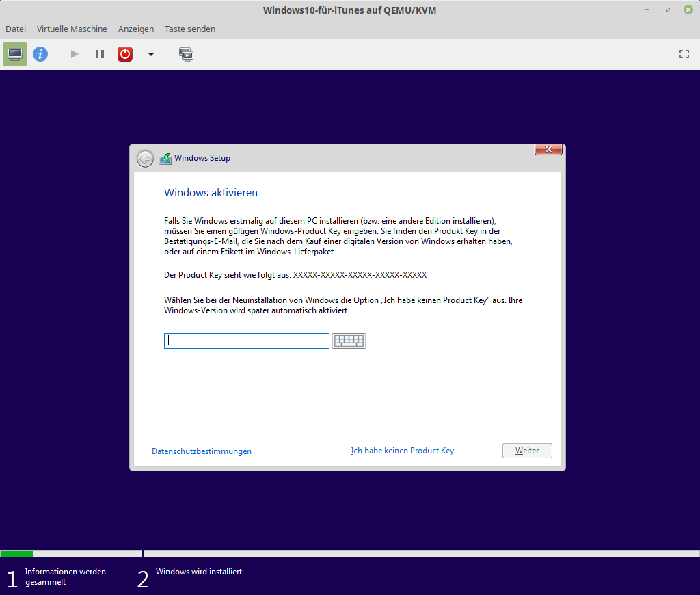700x595 pixels.
Task: Open the Virtuelle Maschine menu
Action: pos(72,29)
